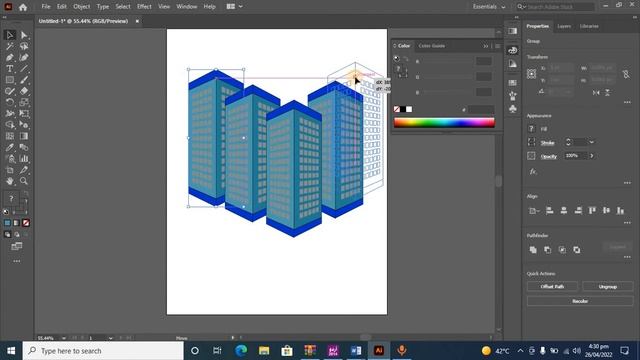Click the Ungroup button

tap(608, 287)
